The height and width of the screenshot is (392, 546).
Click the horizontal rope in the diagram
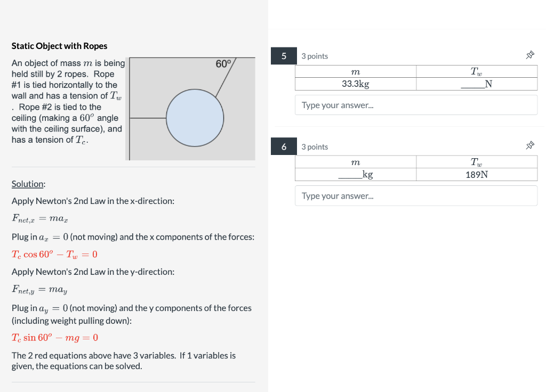coord(148,118)
